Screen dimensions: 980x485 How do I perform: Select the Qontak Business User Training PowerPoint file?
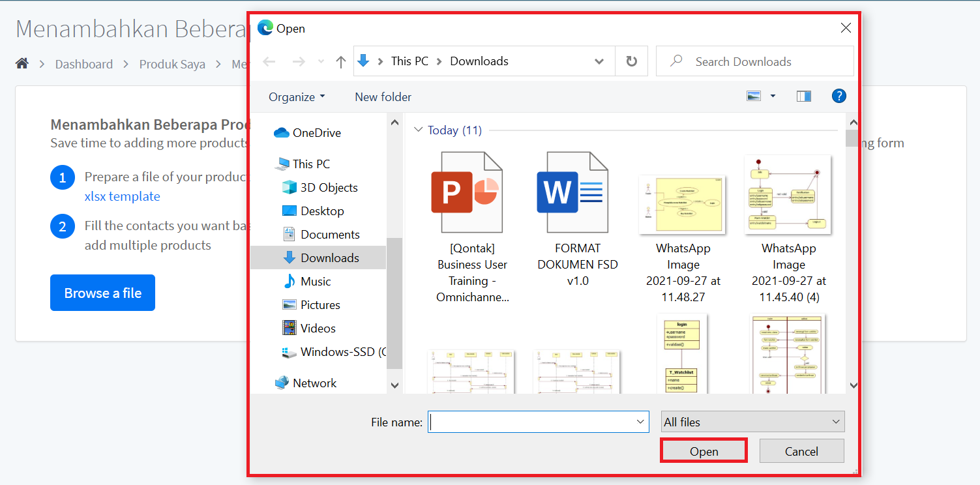coord(473,227)
